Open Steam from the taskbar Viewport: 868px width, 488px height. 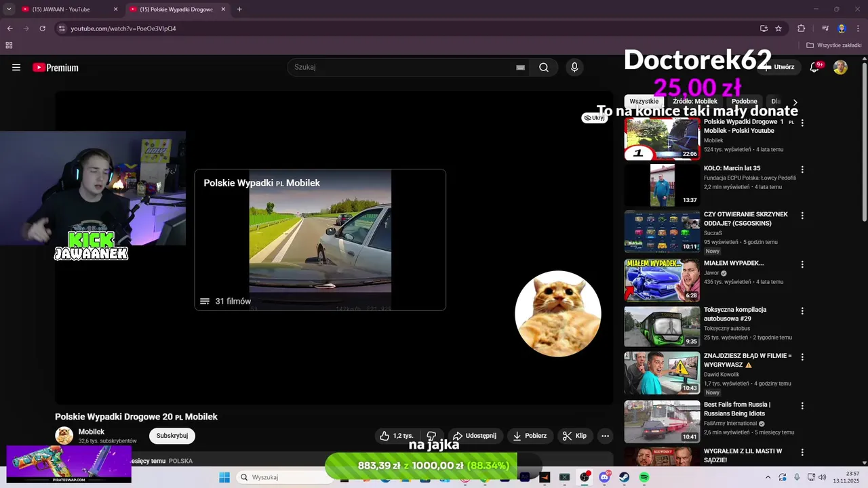[x=624, y=477]
